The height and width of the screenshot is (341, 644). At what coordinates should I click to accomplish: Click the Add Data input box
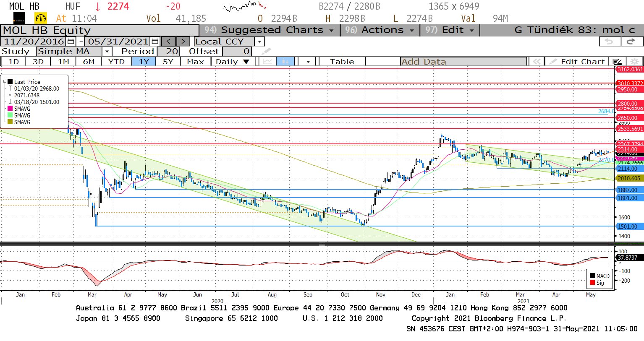pos(463,62)
